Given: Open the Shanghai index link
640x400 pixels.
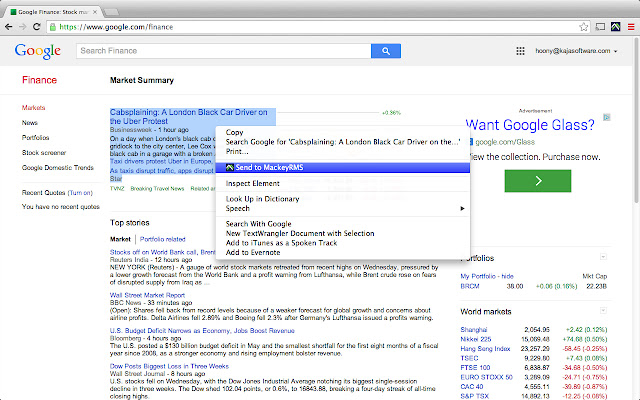Looking at the screenshot, I should coord(474,330).
